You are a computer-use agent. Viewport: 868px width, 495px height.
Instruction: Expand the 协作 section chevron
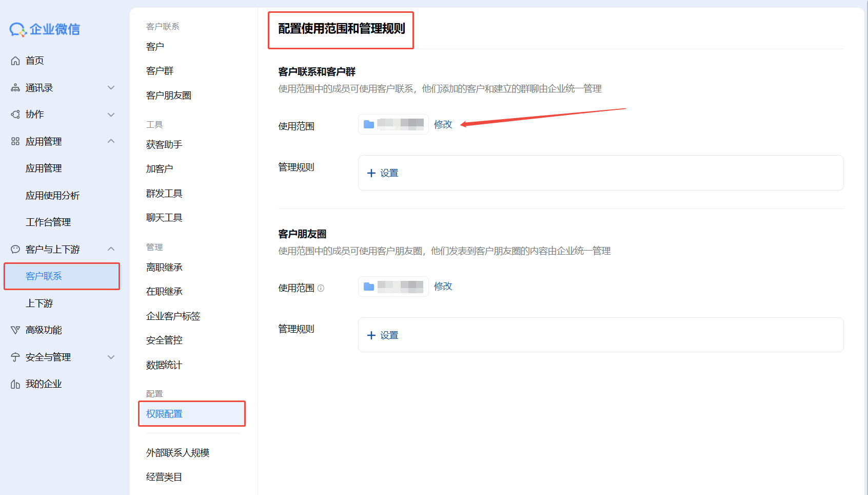111,115
